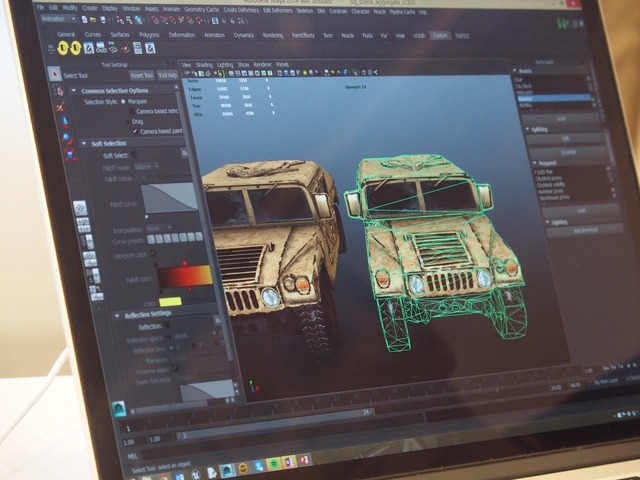Switch to the Polygons shelf tab
The width and height of the screenshot is (640, 480).
coord(149,35)
